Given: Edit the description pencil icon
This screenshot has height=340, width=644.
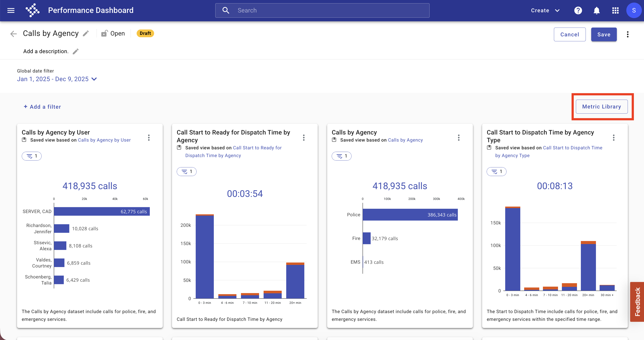Looking at the screenshot, I should [x=75, y=51].
